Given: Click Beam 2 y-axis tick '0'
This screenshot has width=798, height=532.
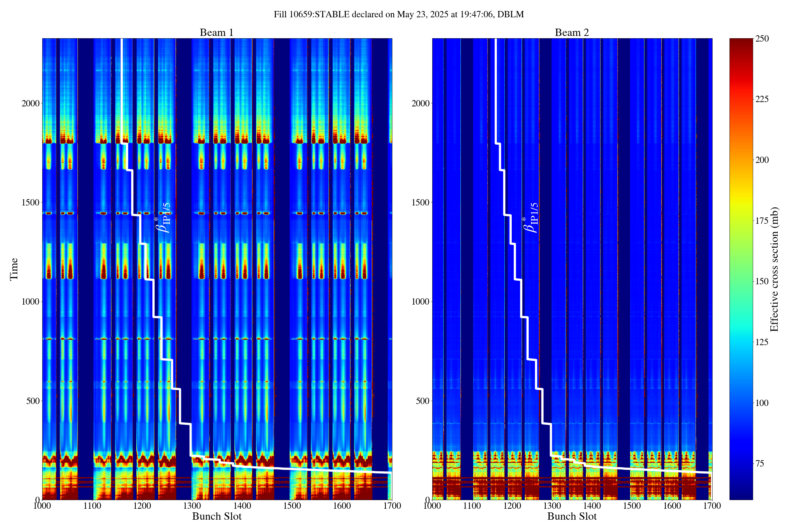Looking at the screenshot, I should click(427, 500).
